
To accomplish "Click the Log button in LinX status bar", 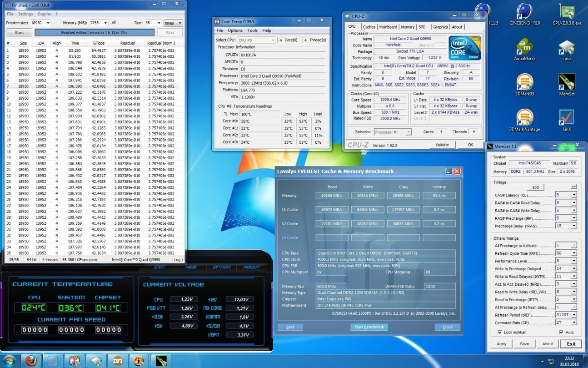I will [179, 260].
